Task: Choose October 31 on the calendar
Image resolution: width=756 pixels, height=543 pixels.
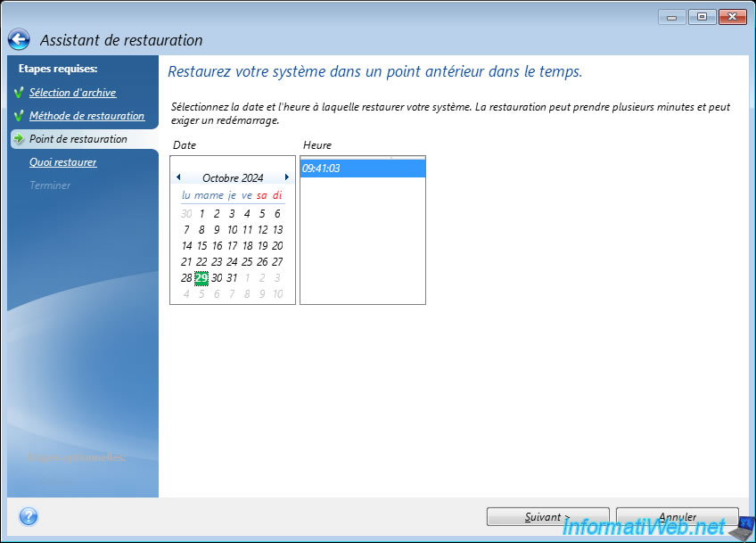Action: (232, 278)
